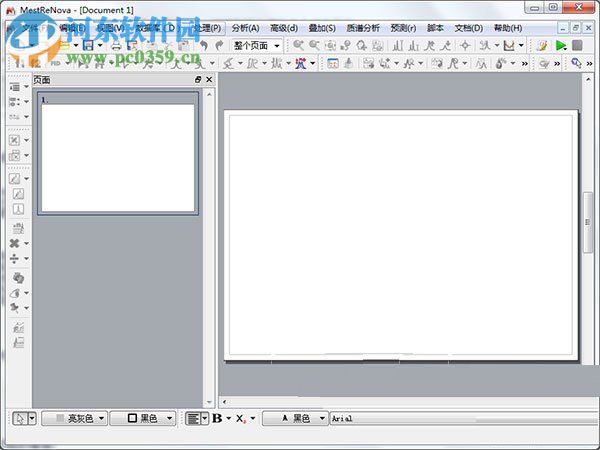The width and height of the screenshot is (600, 450).
Task: Click the divide symbol icon in left toolbar
Action: tap(14, 259)
